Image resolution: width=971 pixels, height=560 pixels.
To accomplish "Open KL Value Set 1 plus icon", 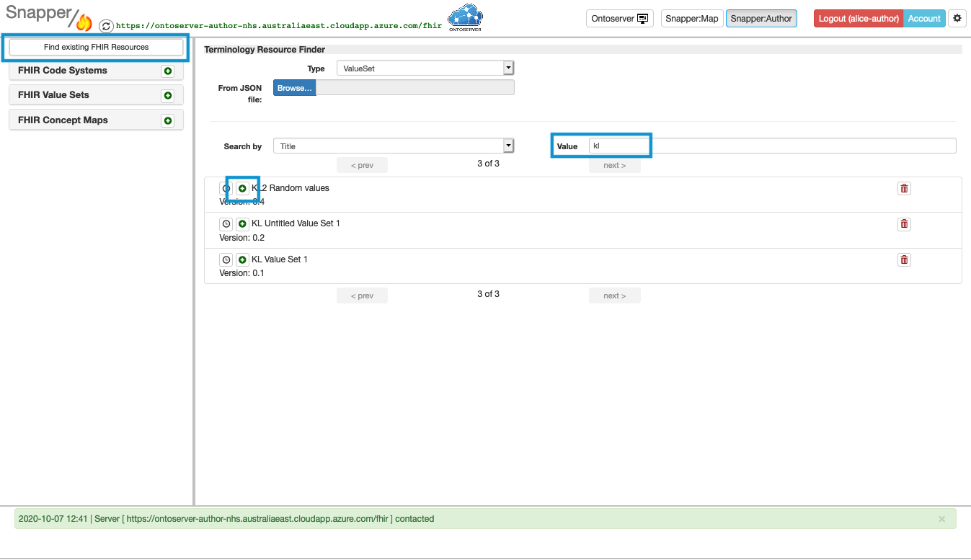I will pos(242,259).
